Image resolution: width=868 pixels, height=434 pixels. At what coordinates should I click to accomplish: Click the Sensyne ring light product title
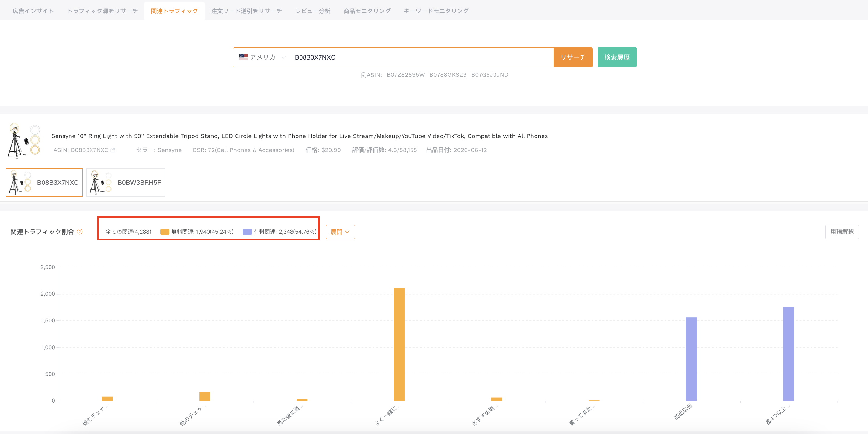point(299,136)
